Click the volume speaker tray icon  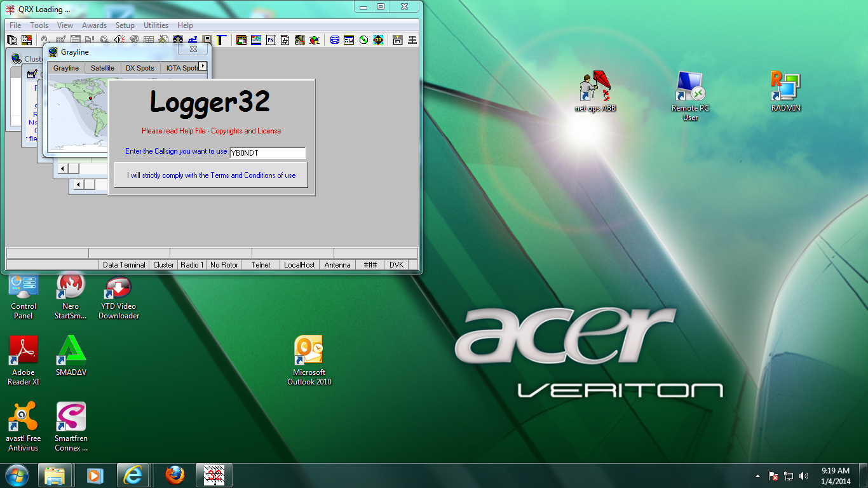pos(804,476)
